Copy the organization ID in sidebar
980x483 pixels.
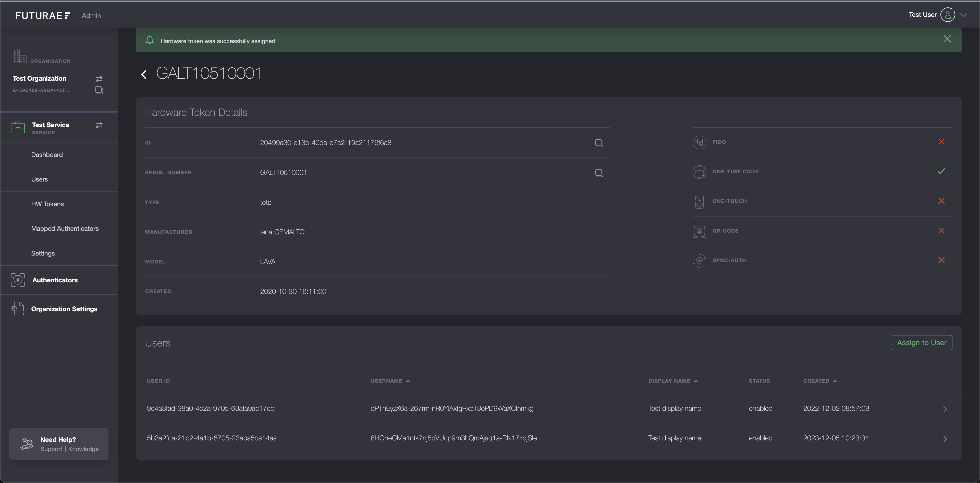coord(99,90)
